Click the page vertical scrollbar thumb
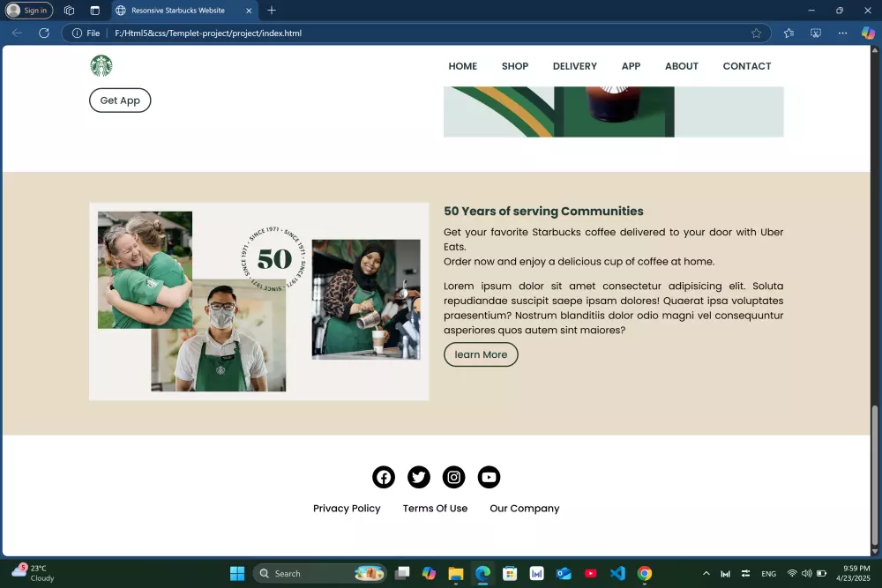882x588 pixels. pyautogui.click(x=875, y=475)
